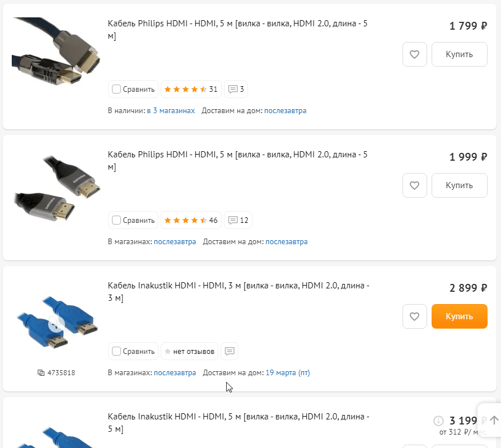Check Сравнить for 1 799 ₽ Philips cable

click(116, 89)
